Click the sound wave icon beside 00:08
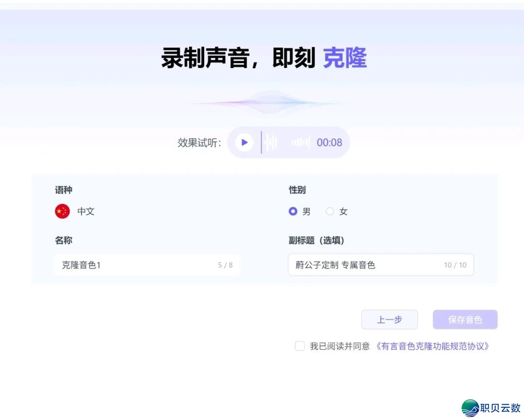This screenshot has height=420, width=524. (300, 142)
